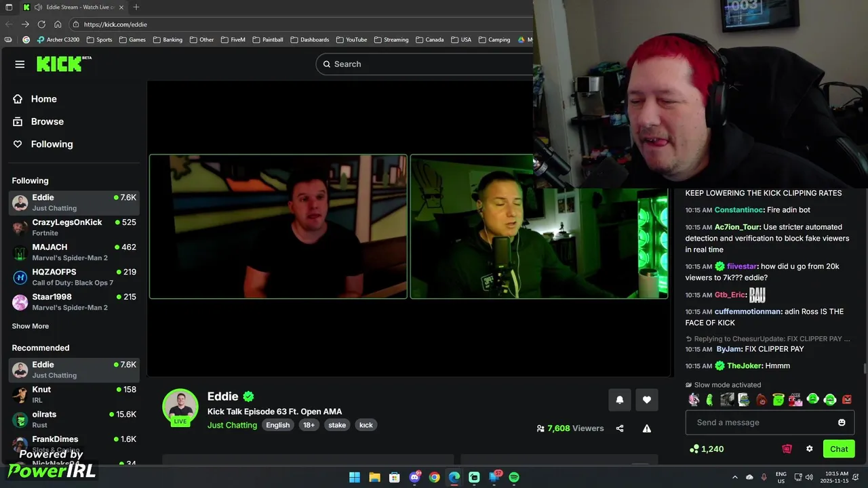Open a new browser tab
868x488 pixels.
(136, 7)
